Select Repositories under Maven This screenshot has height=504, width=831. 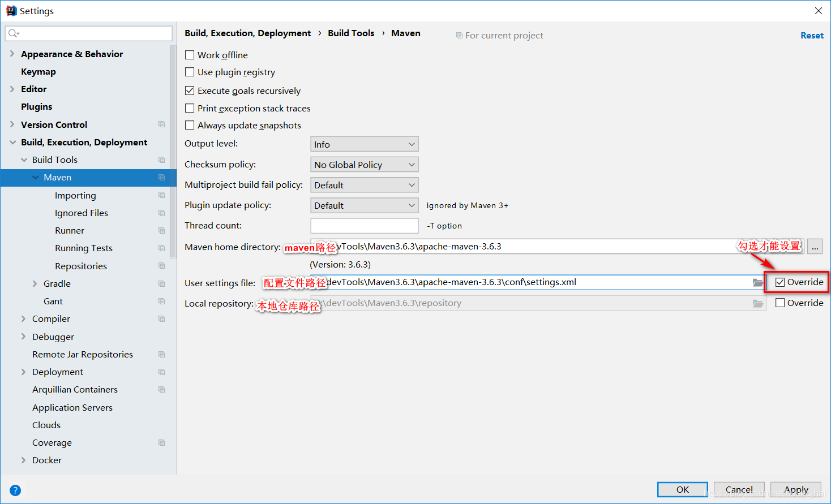[81, 266]
